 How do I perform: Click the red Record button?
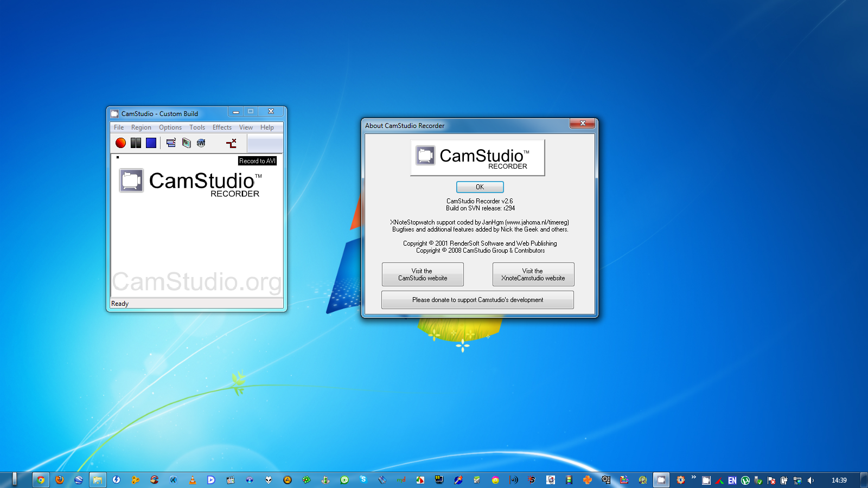tap(120, 143)
